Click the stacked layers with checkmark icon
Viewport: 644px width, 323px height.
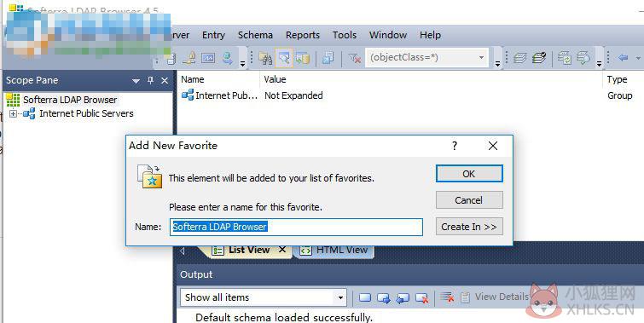(539, 58)
